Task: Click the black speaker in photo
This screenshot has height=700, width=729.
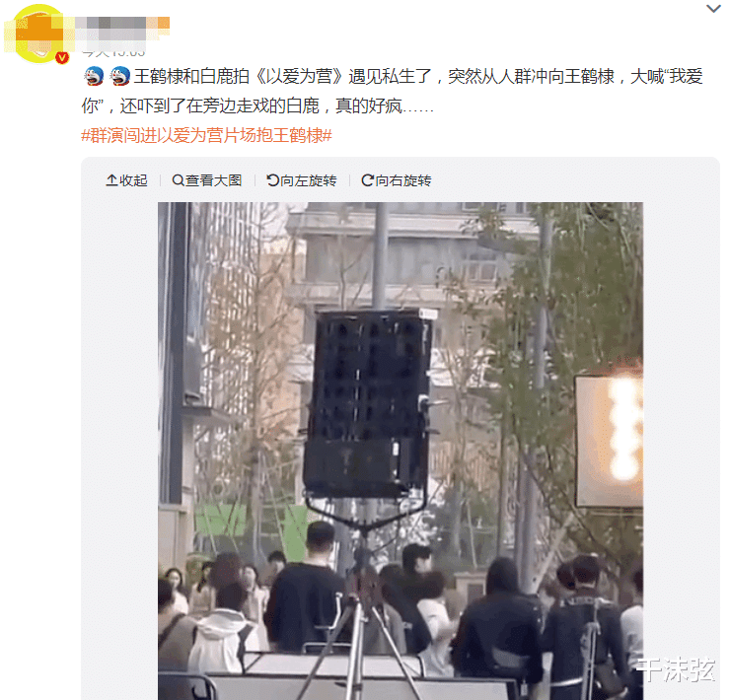Action: 368,404
